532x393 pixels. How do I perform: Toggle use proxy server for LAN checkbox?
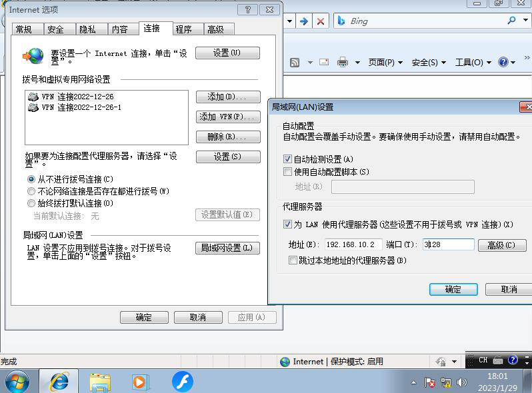pyautogui.click(x=287, y=224)
